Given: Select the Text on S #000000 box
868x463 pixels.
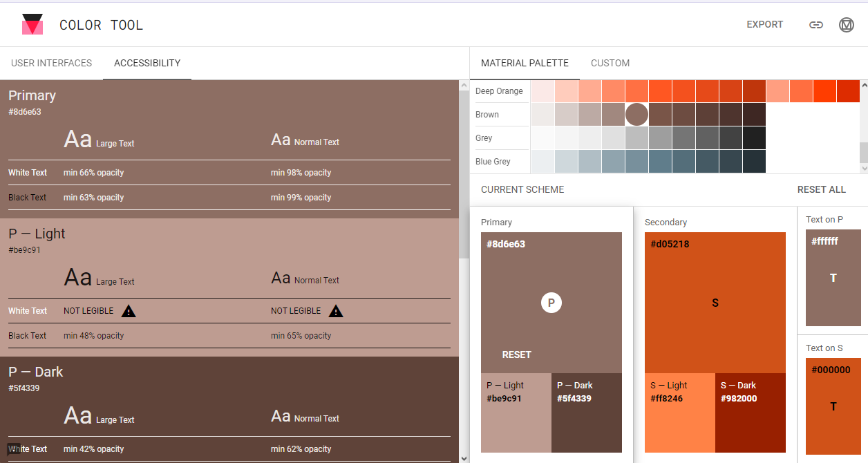Looking at the screenshot, I should 833,406.
